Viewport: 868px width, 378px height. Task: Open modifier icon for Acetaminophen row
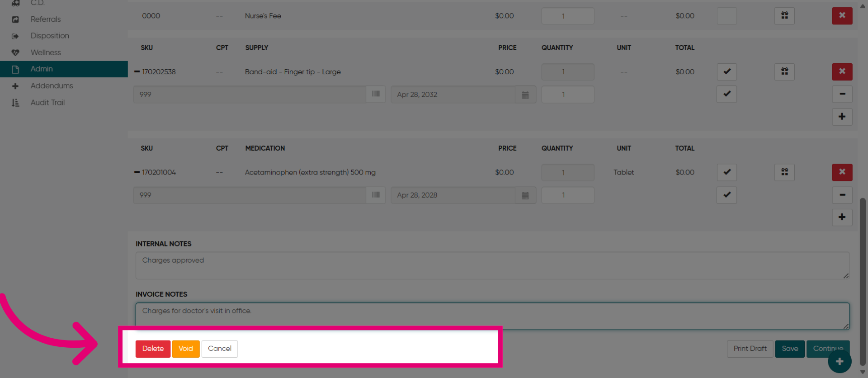point(784,172)
